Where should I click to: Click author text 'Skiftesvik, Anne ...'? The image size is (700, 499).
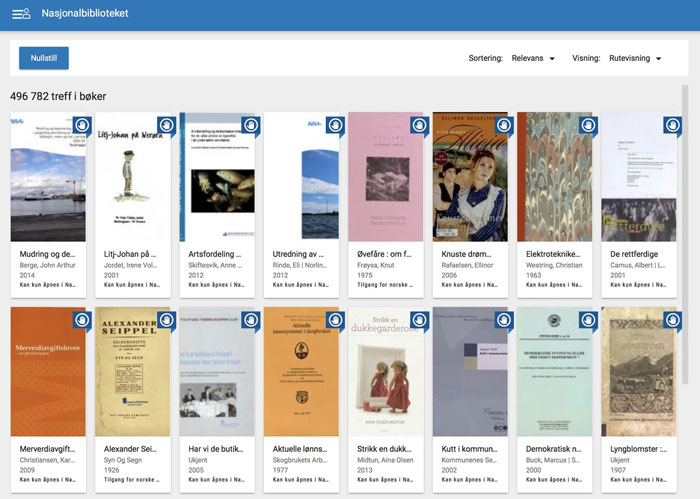coord(215,265)
